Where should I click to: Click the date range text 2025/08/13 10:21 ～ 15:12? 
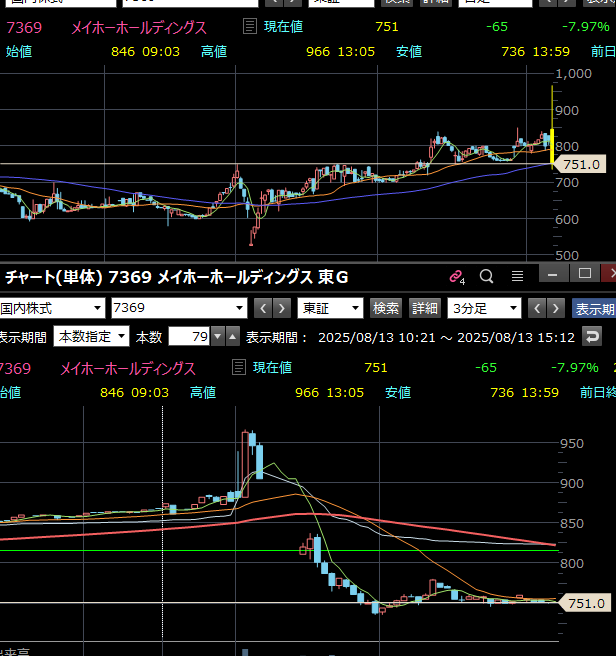pyautogui.click(x=446, y=337)
